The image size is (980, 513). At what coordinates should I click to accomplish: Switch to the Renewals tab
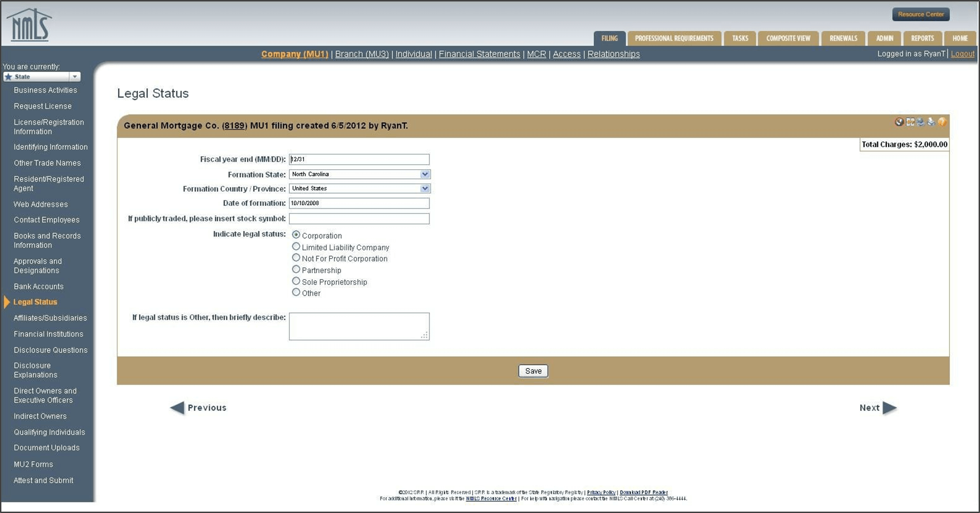click(843, 38)
